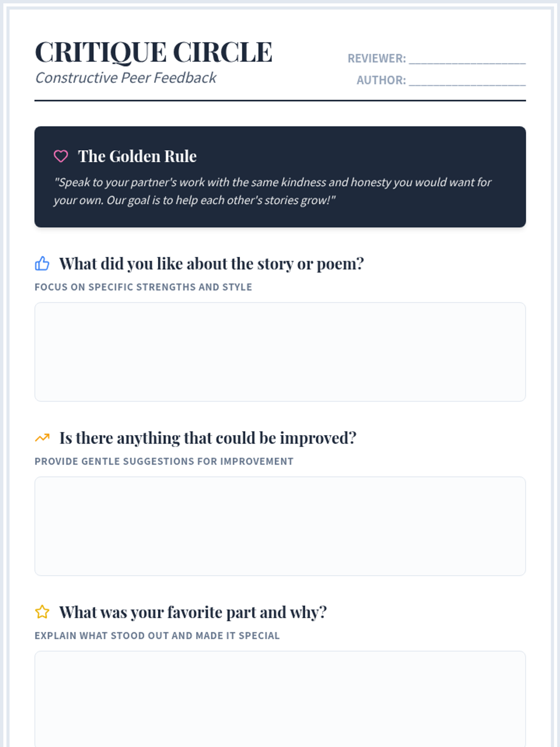Image resolution: width=560 pixels, height=747 pixels.
Task: Click the 'Constructive Peer Feedback' subtitle
Action: (x=126, y=78)
